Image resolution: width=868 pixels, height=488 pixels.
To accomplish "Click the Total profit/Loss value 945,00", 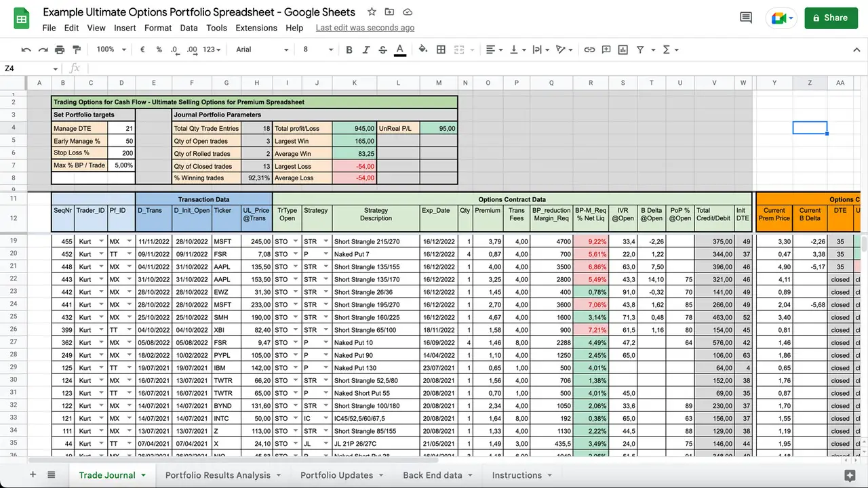I will point(354,127).
